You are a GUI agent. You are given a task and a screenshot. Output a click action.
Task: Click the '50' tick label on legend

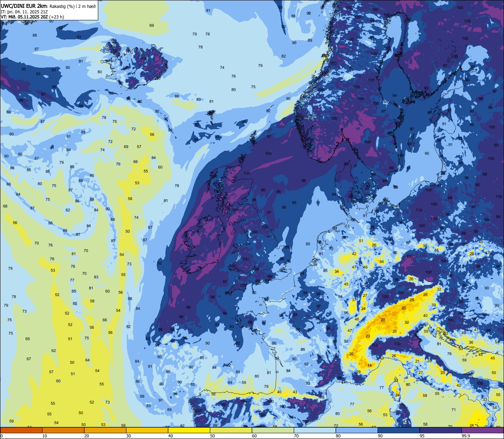click(x=212, y=436)
